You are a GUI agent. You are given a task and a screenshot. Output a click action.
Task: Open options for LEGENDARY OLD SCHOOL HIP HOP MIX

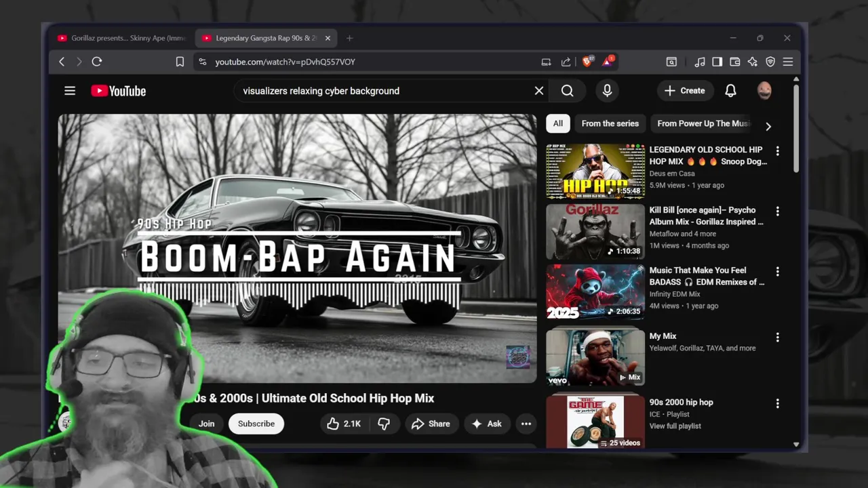778,151
